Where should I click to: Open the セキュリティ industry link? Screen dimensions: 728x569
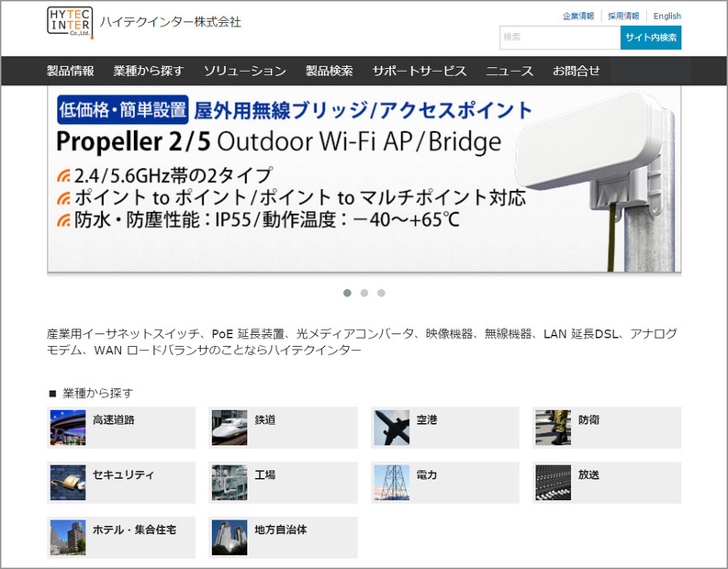pyautogui.click(x=124, y=474)
